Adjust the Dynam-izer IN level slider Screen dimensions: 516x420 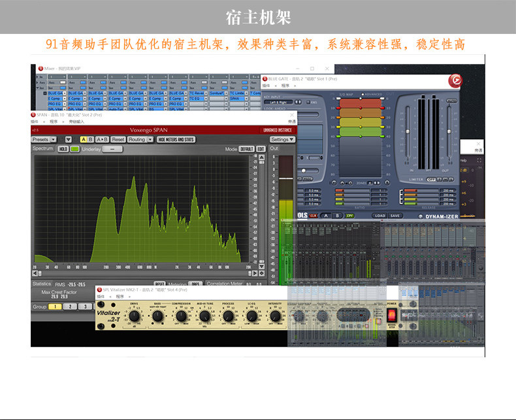tap(408, 131)
